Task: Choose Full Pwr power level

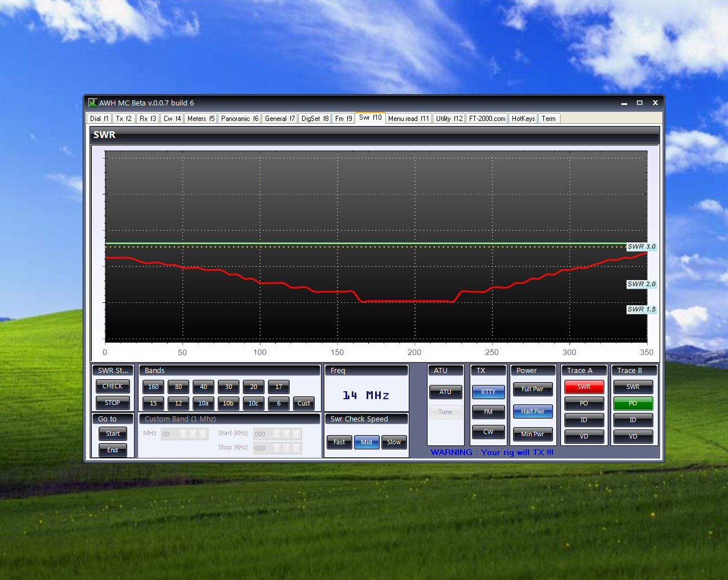Action: [533, 389]
